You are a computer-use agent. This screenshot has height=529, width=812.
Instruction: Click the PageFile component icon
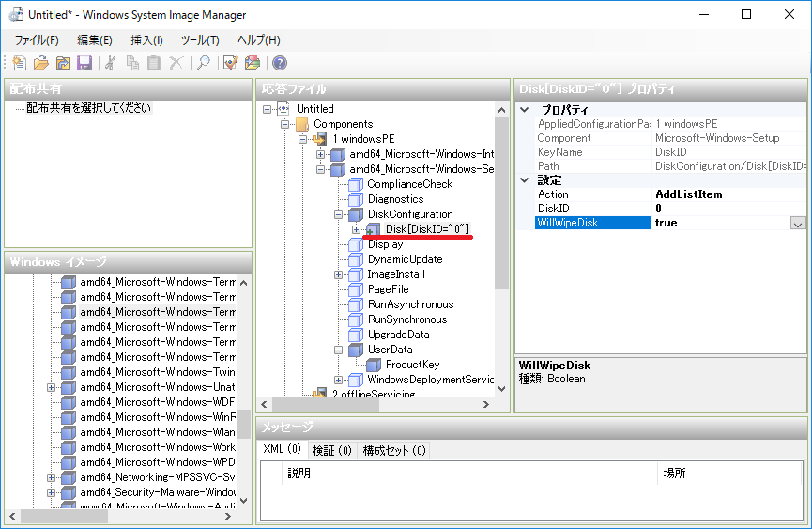[x=355, y=289]
